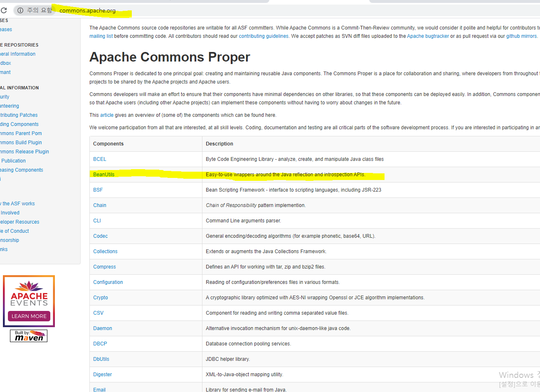Open How the ASF works link
The image size is (540, 392).
click(x=17, y=204)
